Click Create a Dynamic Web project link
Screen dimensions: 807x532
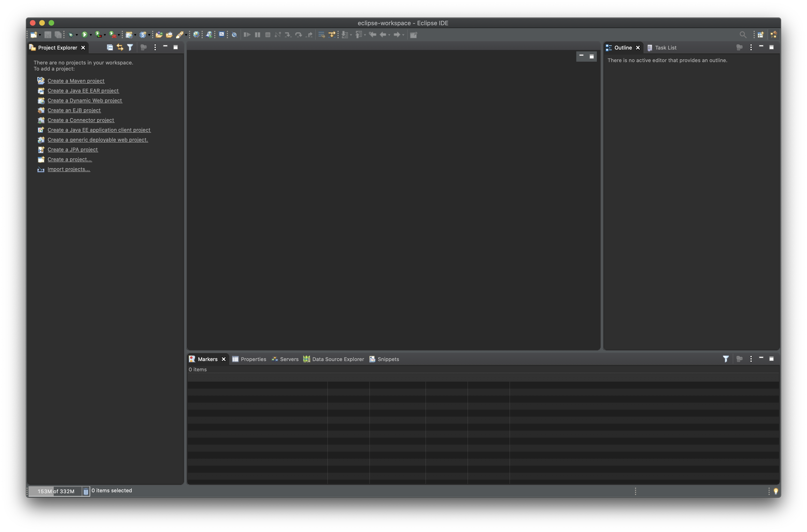pos(85,100)
